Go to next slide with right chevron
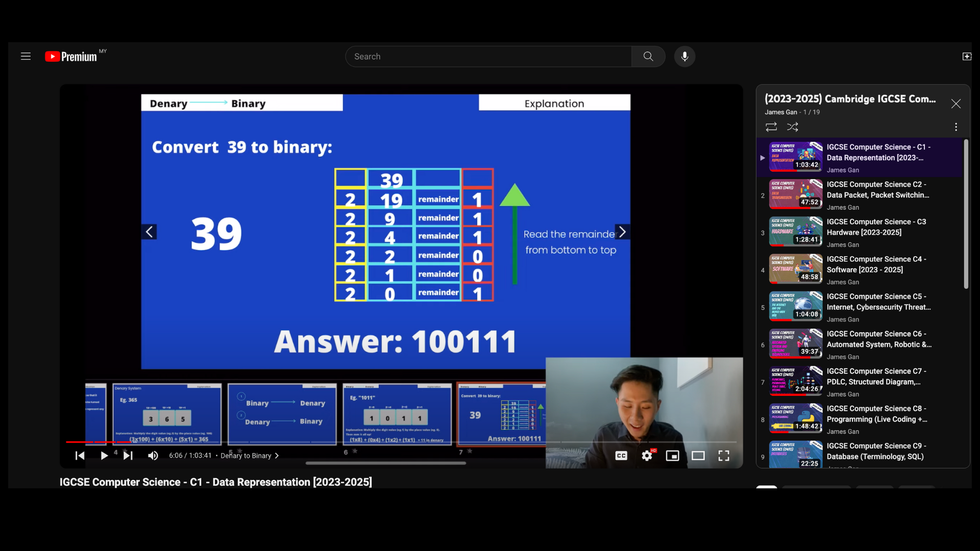 click(622, 232)
